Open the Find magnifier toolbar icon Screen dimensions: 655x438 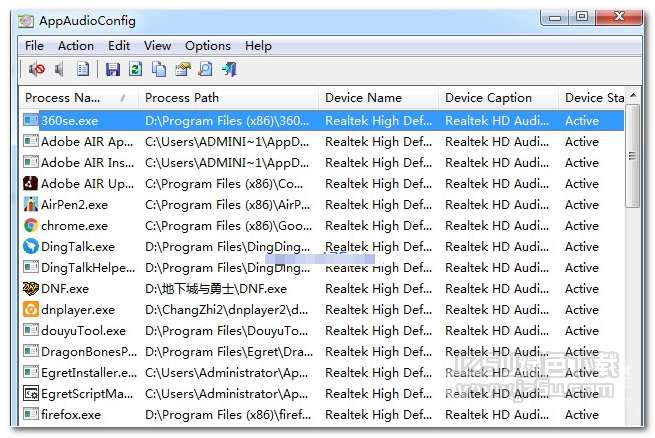click(206, 69)
